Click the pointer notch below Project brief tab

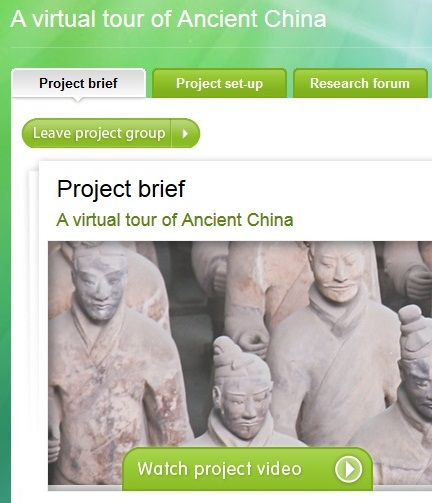[x=78, y=100]
